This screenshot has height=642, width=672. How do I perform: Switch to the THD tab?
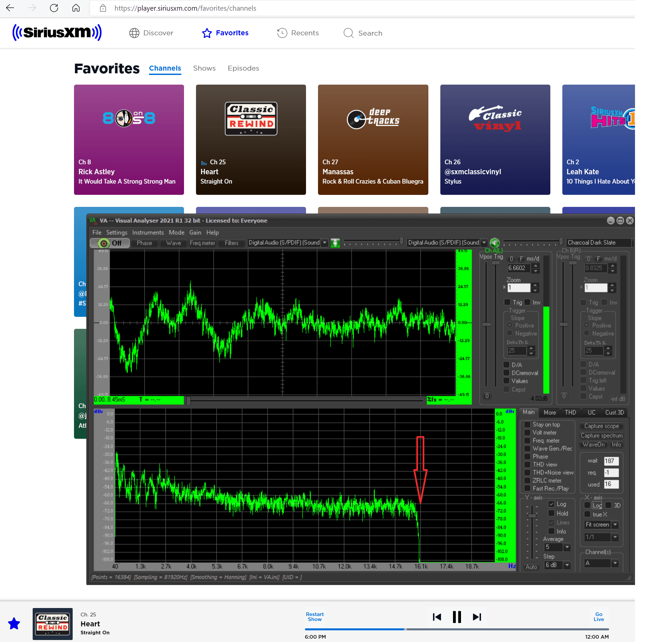pyautogui.click(x=570, y=412)
